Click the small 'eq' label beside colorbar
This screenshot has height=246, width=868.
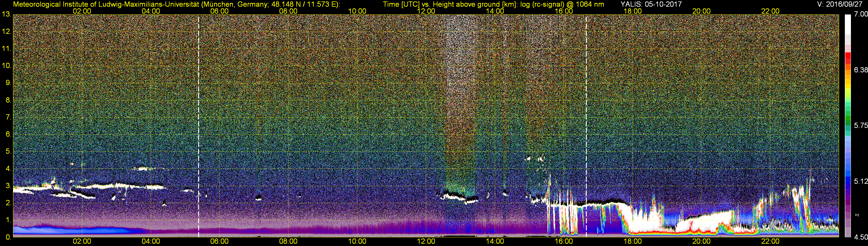[x=857, y=215]
